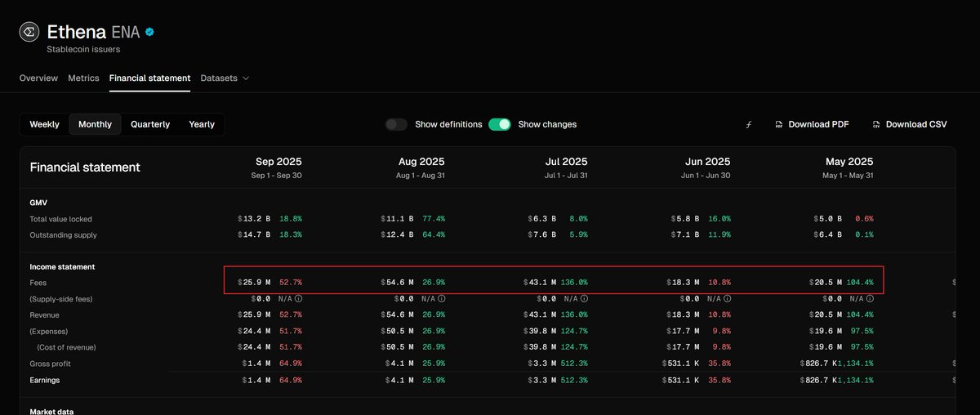Click the blue verified badge next to ENA
This screenshot has width=980, height=415.
click(x=149, y=33)
